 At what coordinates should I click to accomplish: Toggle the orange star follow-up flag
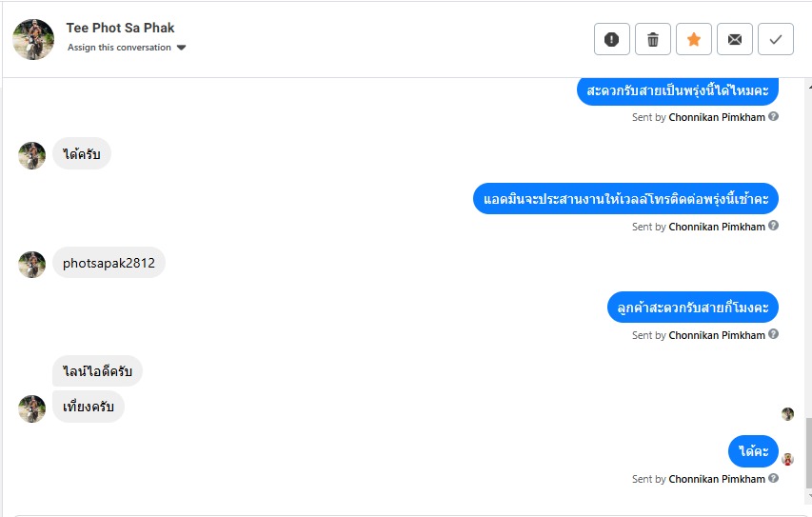point(693,39)
